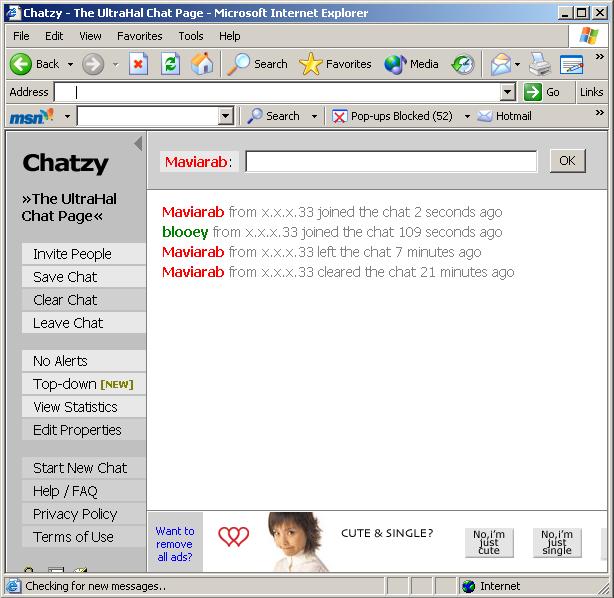Viewport: 614px width, 598px height.
Task: Click the Internet zone globe icon
Action: 468,586
